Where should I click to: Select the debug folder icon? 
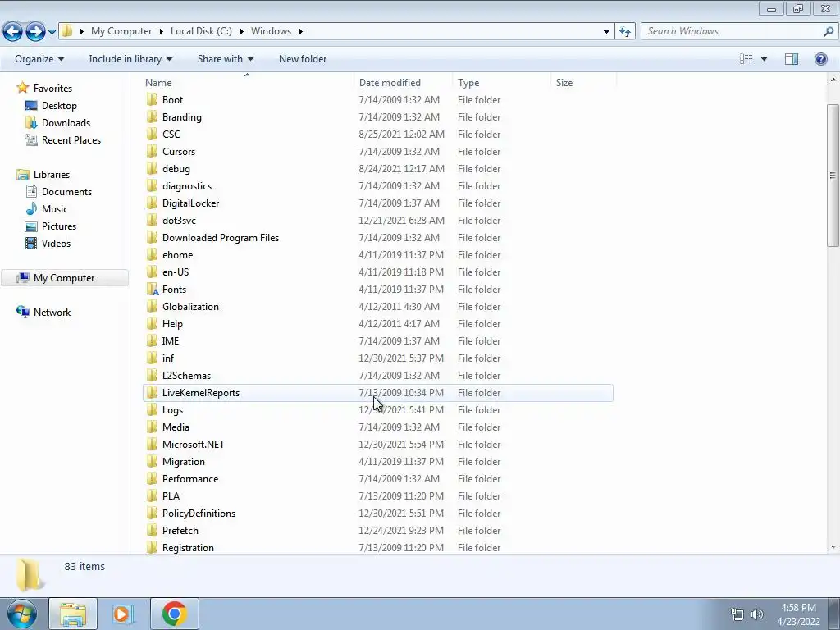click(x=152, y=168)
